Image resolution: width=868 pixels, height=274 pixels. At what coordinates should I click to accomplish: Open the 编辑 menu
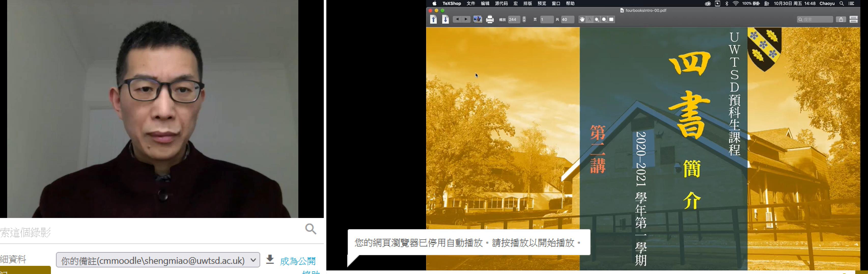click(x=485, y=3)
